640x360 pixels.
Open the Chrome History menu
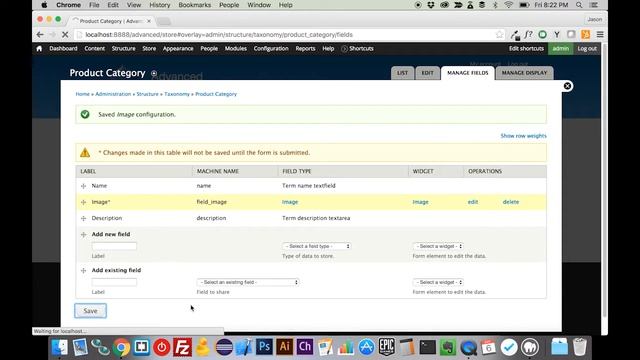pyautogui.click(x=159, y=5)
